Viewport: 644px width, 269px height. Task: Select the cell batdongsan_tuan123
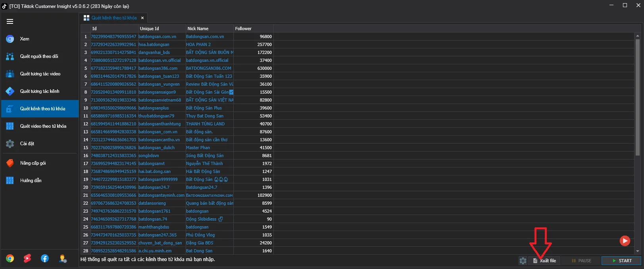[x=162, y=76]
